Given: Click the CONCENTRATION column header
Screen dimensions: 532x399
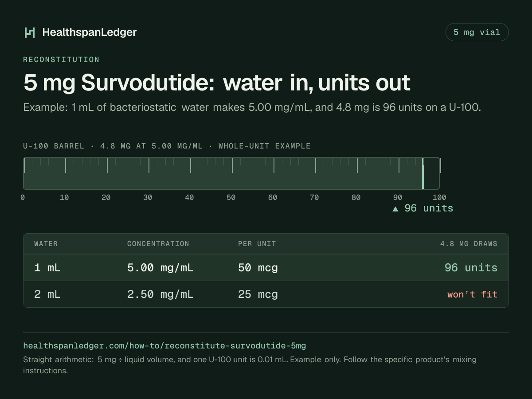Looking at the screenshot, I should [158, 244].
